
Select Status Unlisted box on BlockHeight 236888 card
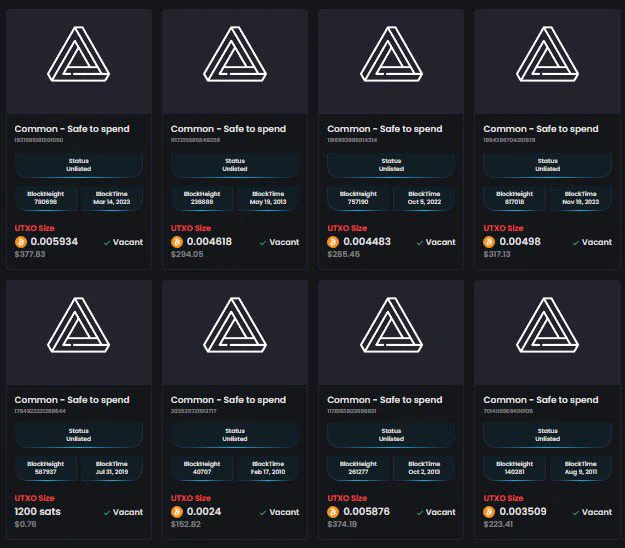[235, 165]
